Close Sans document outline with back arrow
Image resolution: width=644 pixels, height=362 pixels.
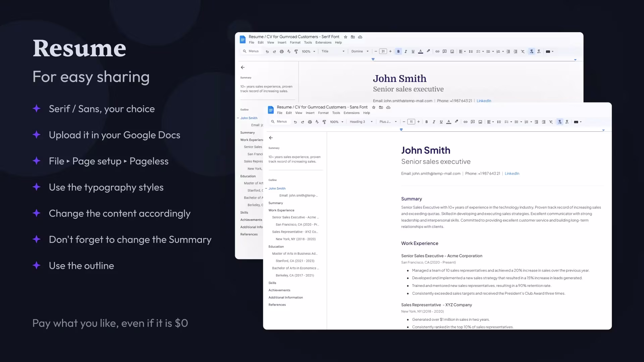(271, 138)
